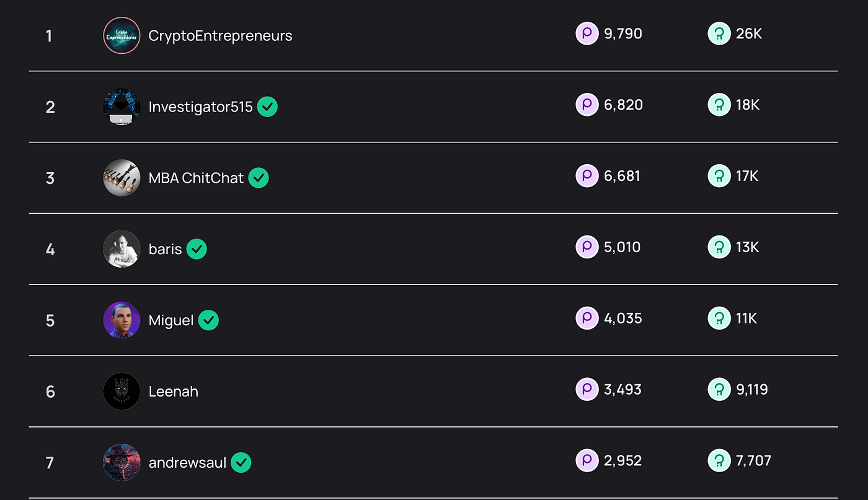Open the Leenah username link

tap(174, 392)
